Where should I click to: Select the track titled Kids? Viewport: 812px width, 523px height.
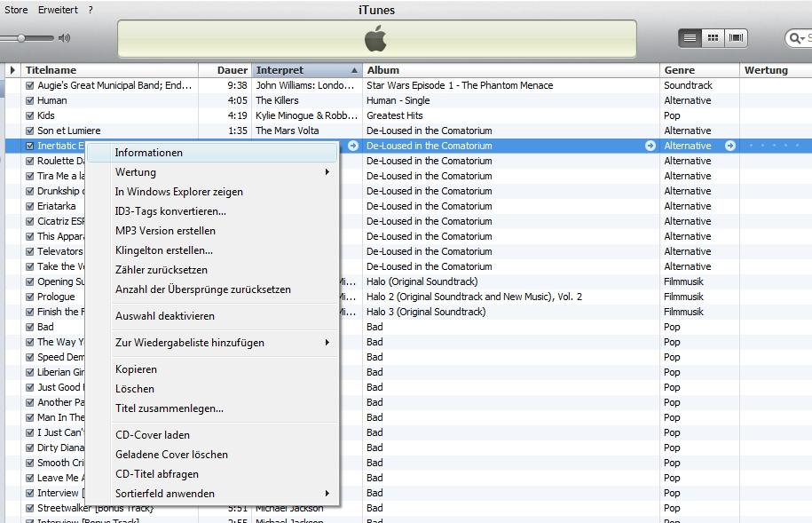[45, 115]
